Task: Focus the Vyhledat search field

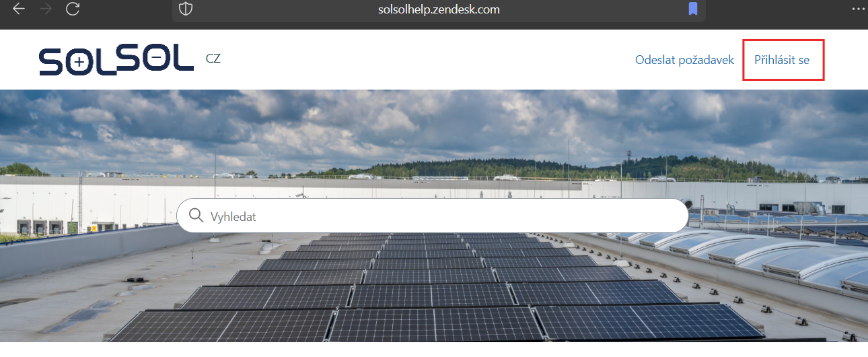Action: (x=433, y=216)
